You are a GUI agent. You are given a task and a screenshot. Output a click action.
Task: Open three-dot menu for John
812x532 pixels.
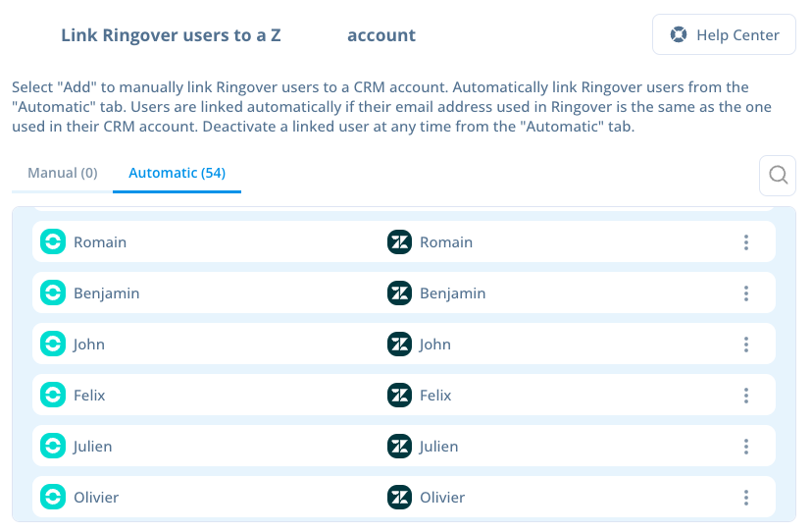pos(746,345)
